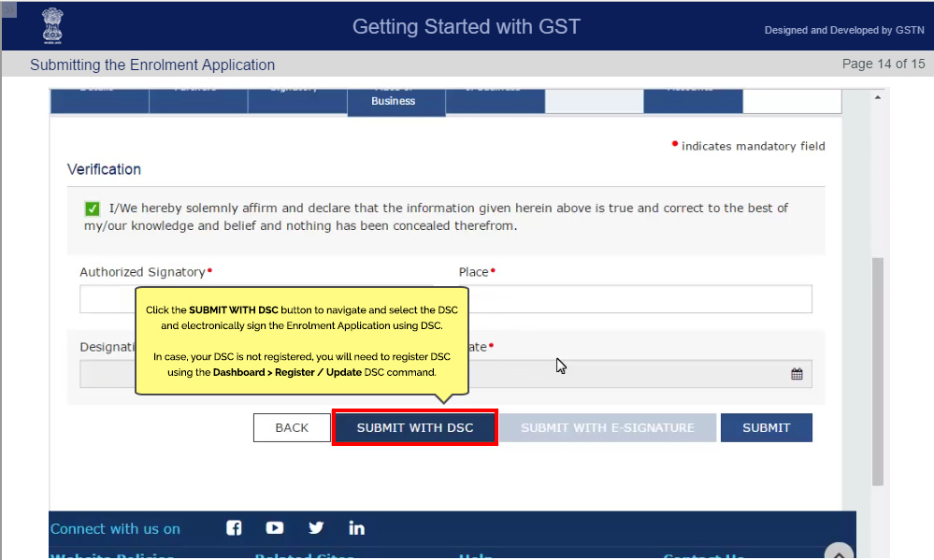Click 'Connect with us on' text
The image size is (934, 560).
115,528
